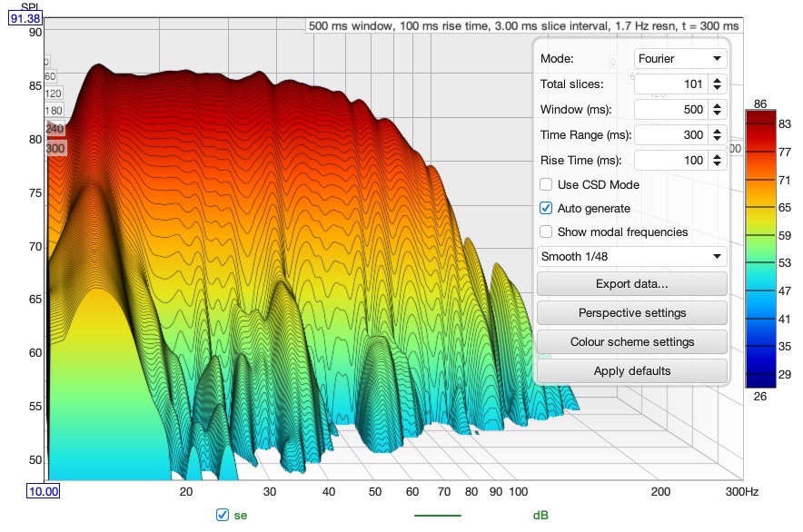
Task: Tick the Show modal frequencies checkbox
Action: pos(546,232)
